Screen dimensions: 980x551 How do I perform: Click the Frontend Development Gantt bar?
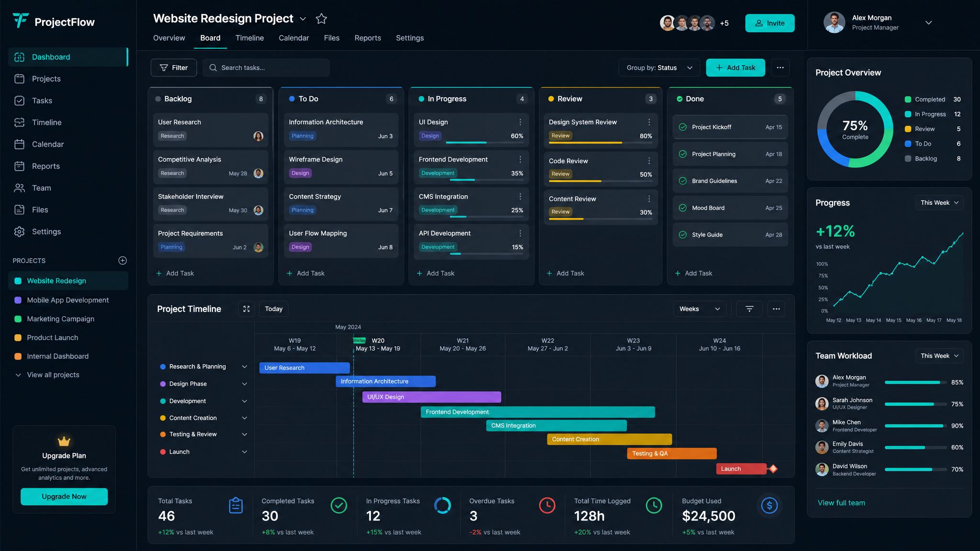[538, 412]
